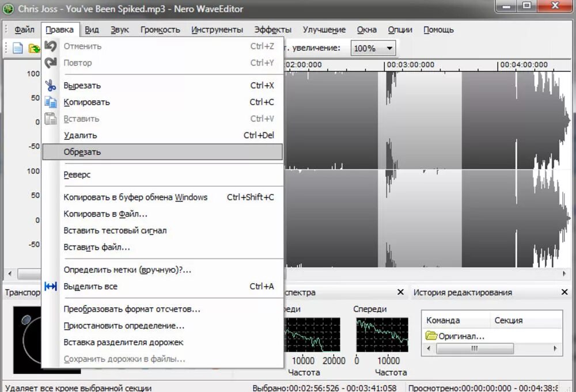The width and height of the screenshot is (576, 392).
Task: Open the Опции menu
Action: pos(400,30)
